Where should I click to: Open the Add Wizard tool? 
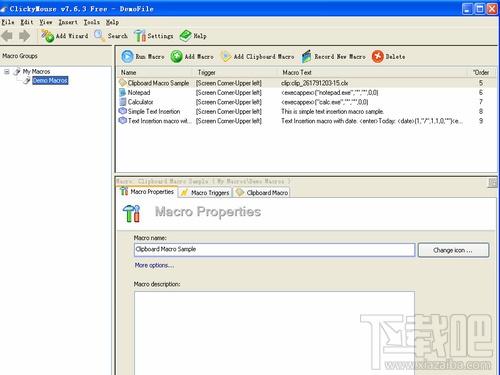pyautogui.click(x=65, y=36)
